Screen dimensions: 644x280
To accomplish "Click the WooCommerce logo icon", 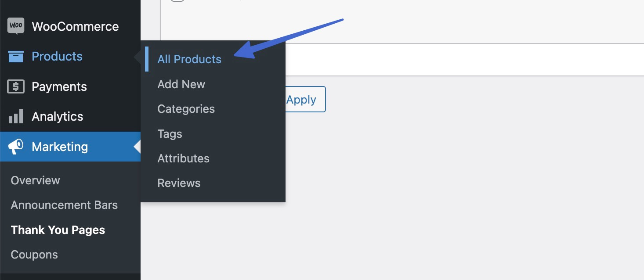I will [x=16, y=26].
